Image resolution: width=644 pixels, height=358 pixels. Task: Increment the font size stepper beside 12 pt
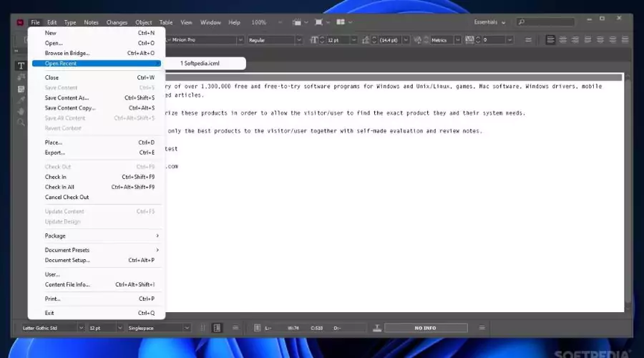pyautogui.click(x=323, y=38)
